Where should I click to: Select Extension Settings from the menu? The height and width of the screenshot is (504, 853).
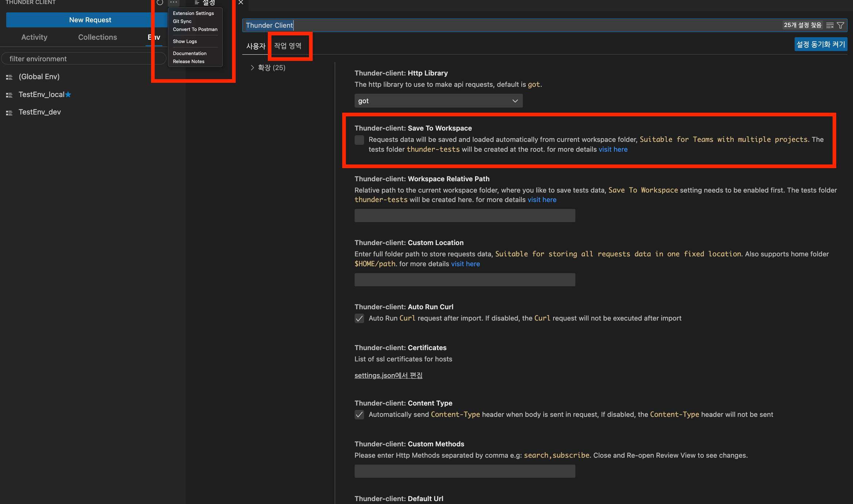click(193, 13)
